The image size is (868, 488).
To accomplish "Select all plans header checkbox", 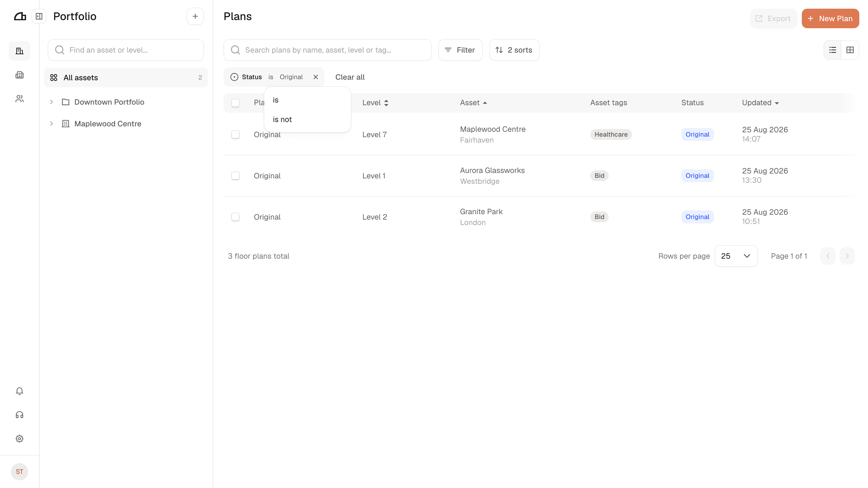I will [235, 103].
